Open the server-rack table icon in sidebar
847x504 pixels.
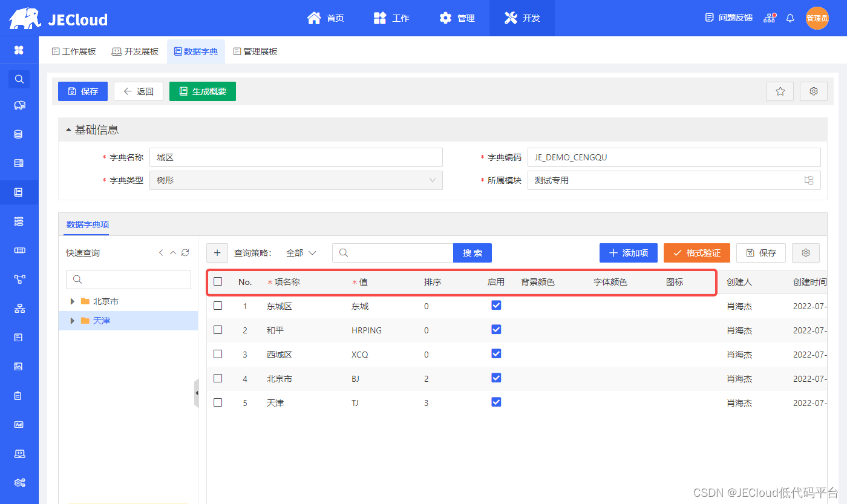pos(19,163)
